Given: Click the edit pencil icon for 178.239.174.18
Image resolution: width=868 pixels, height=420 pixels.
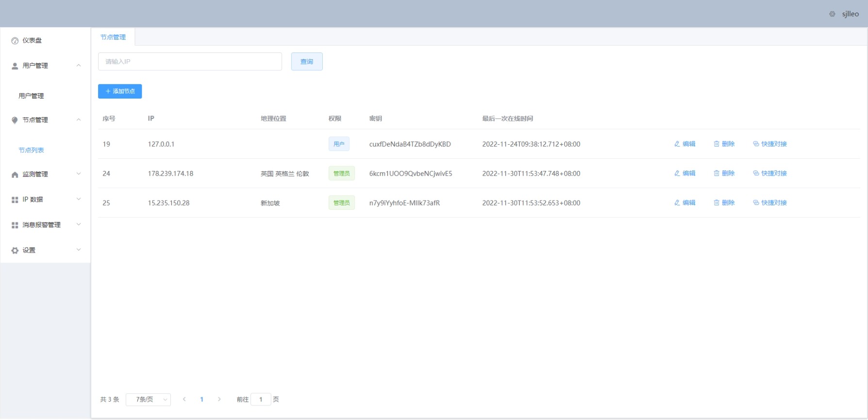Looking at the screenshot, I should click(677, 173).
